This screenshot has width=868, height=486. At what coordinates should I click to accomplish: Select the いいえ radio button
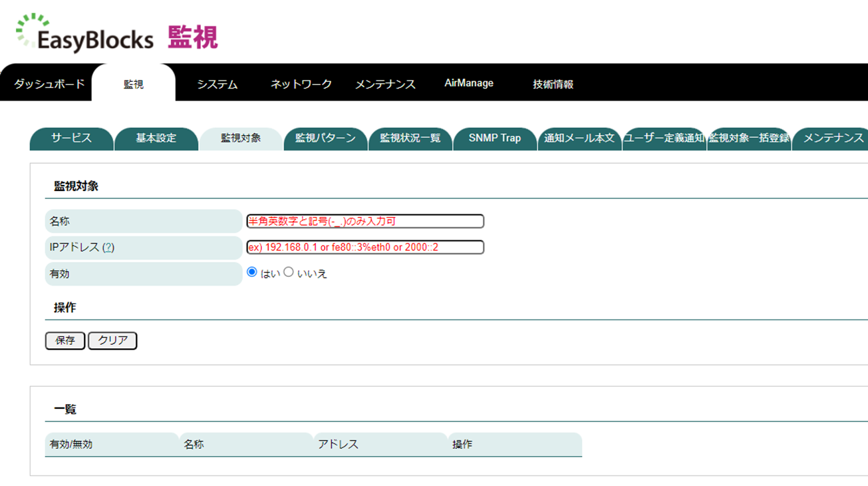[x=289, y=272]
